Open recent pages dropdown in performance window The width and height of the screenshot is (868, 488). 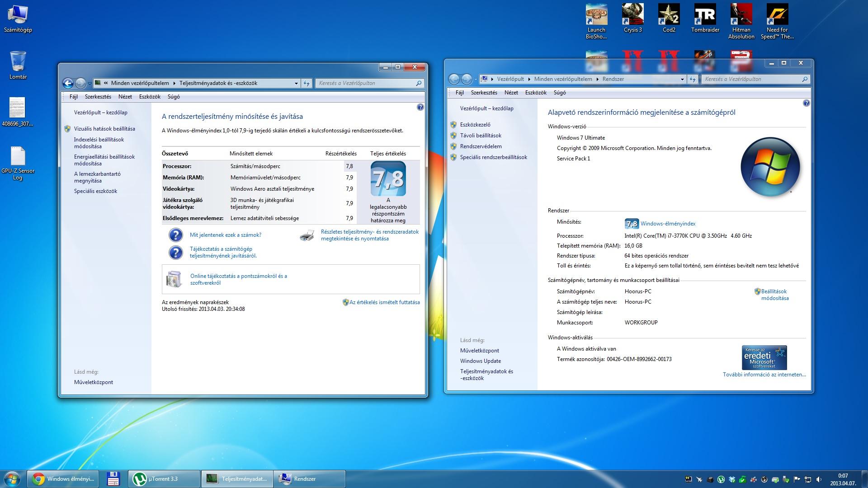pos(90,84)
